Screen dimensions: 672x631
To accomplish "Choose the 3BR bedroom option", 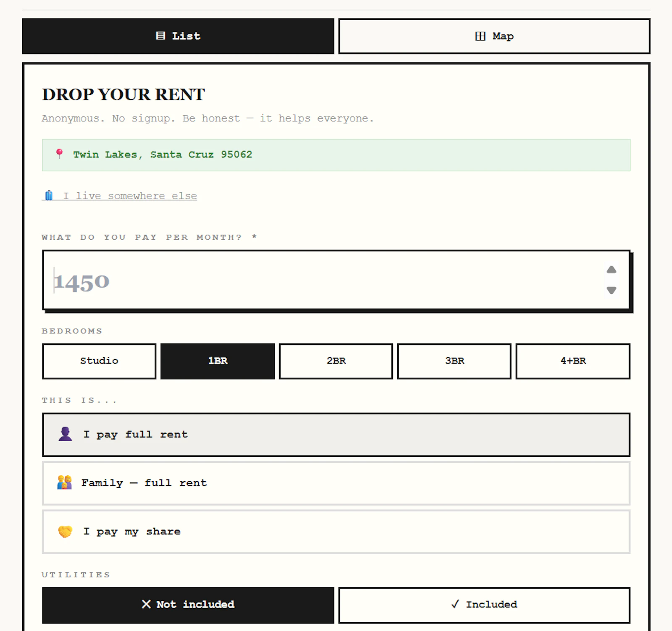I will click(x=454, y=361).
